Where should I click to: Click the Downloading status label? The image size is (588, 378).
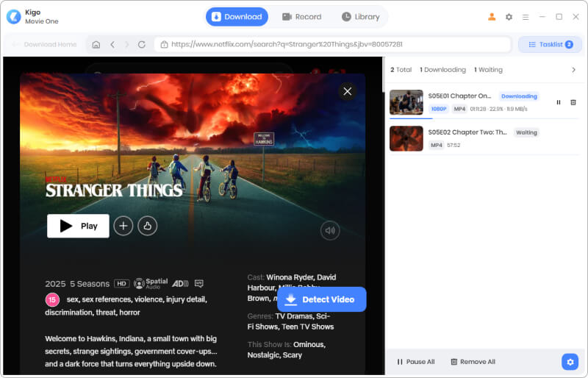(519, 96)
